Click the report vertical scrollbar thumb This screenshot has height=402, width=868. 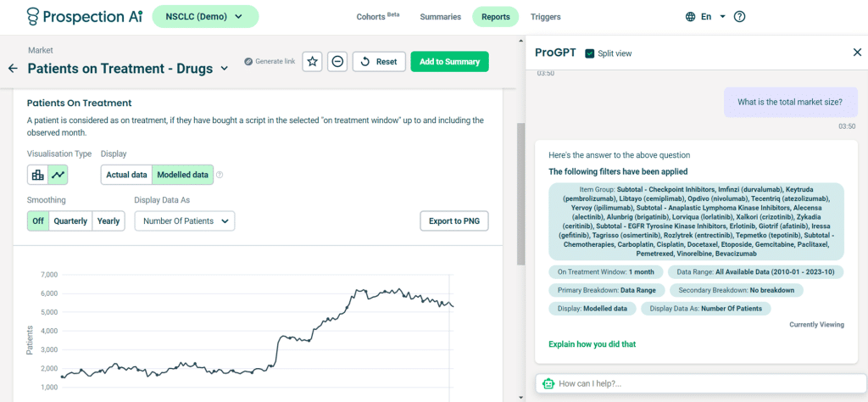tap(520, 194)
